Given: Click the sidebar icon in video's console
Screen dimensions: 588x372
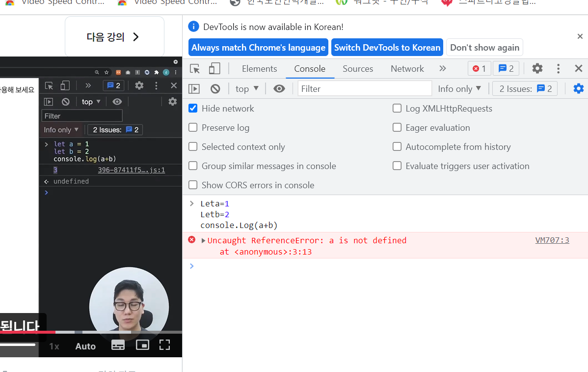Looking at the screenshot, I should coord(49,102).
